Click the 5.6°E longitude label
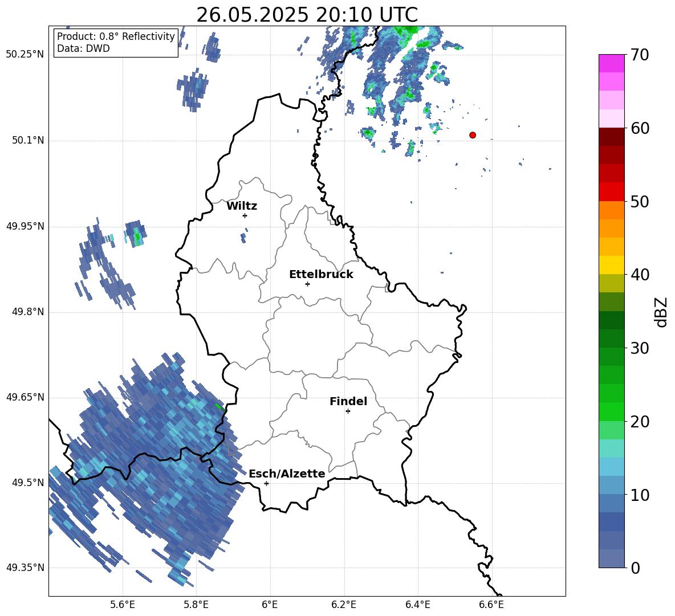This screenshot has height=616, width=675. tap(123, 605)
